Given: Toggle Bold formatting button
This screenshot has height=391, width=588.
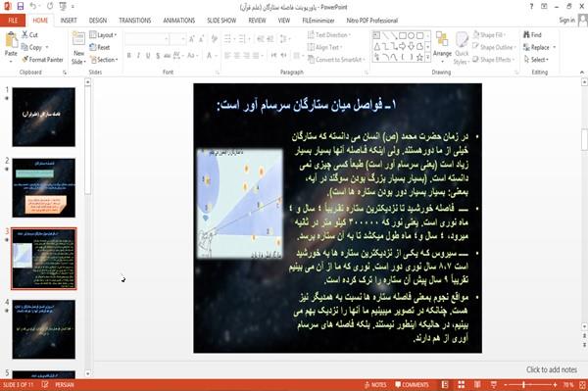Looking at the screenshot, I should point(128,56).
